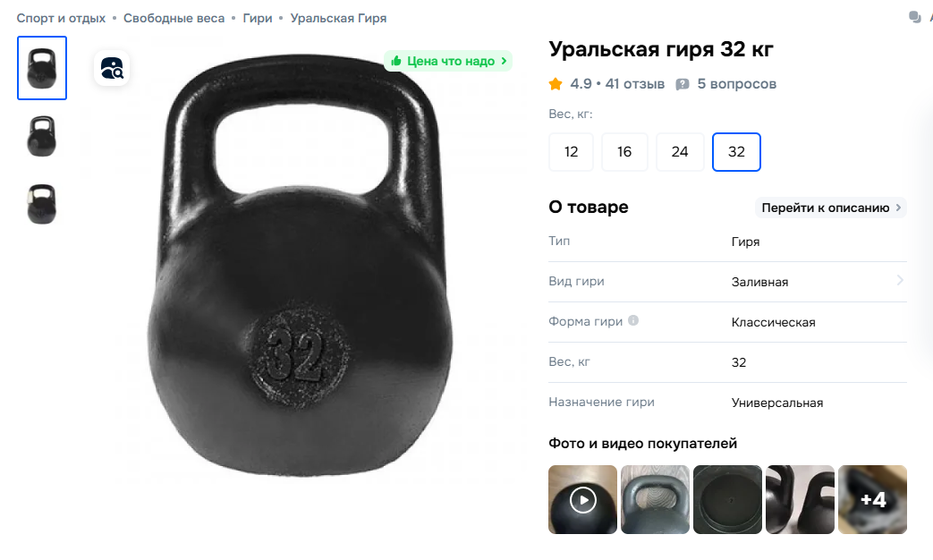
Task: Play the buyer video thumbnail
Action: [582, 499]
